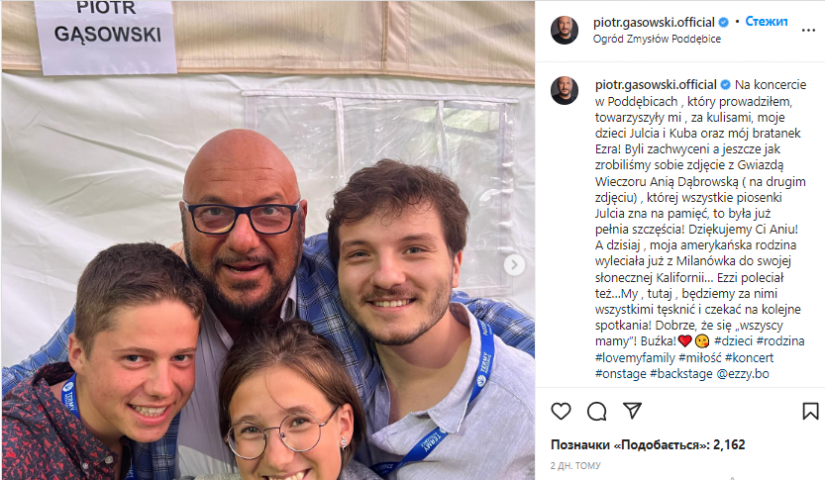This screenshot has height=480, width=825.
Task: Click the Стежити follow button
Action: point(767,22)
